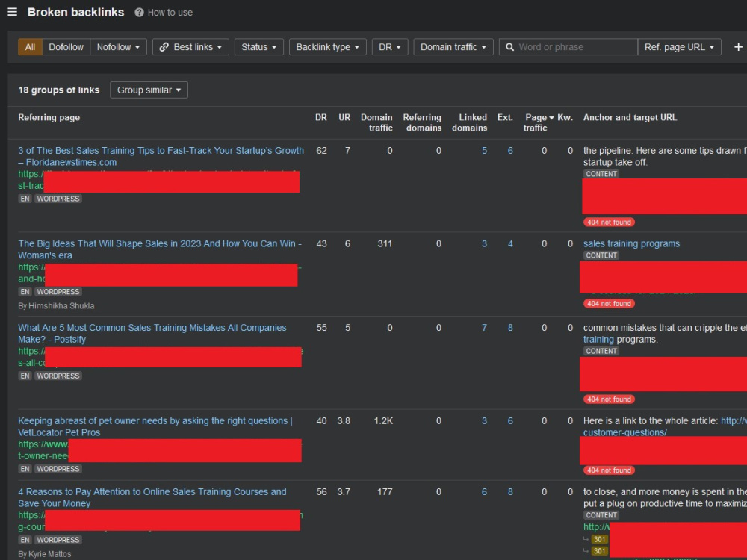Sort by Page traffic column
The image size is (747, 560).
click(537, 122)
